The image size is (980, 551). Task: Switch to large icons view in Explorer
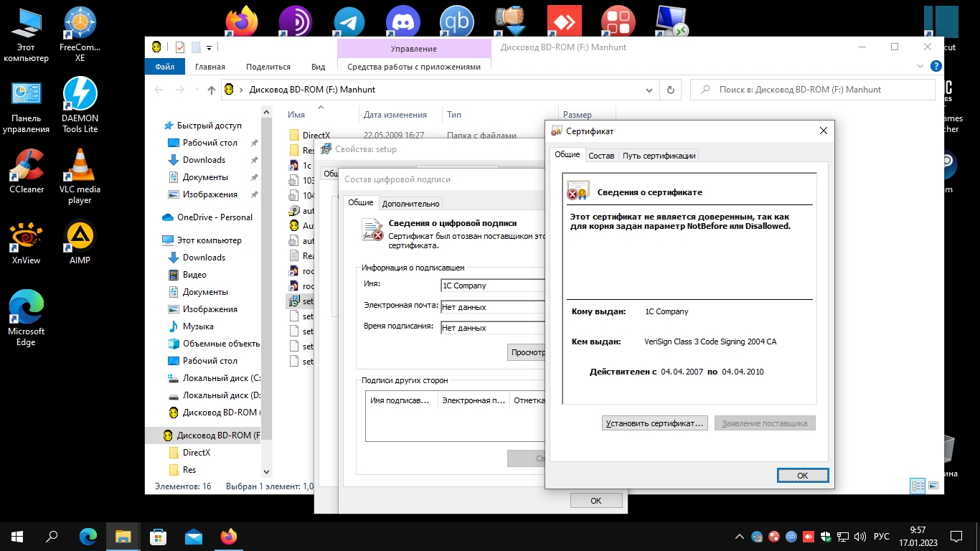pyautogui.click(x=933, y=486)
